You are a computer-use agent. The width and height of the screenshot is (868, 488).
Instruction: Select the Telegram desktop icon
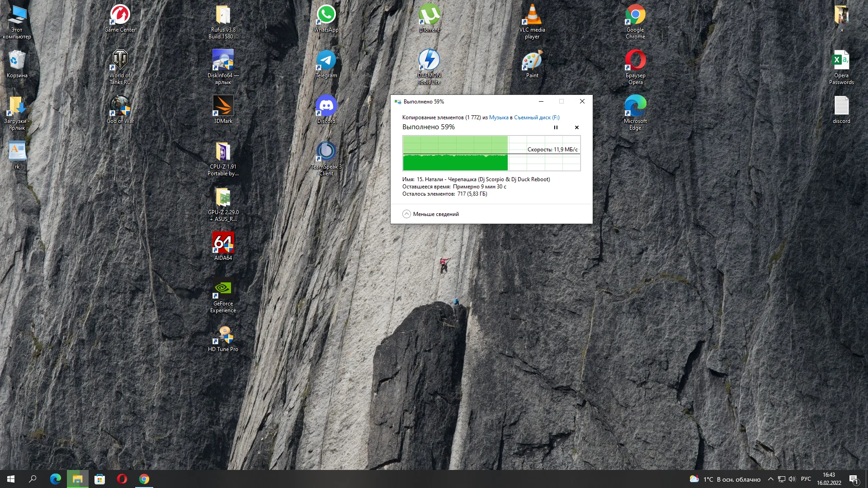[x=326, y=63]
